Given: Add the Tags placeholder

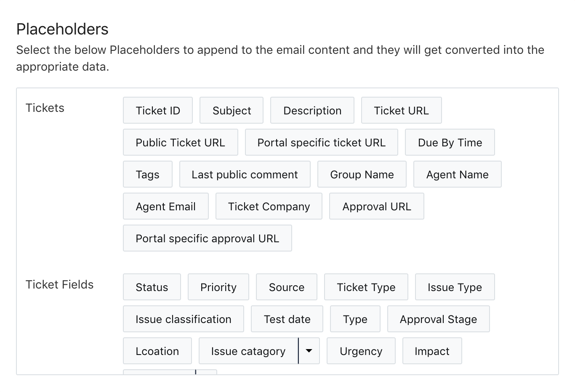Looking at the screenshot, I should (x=148, y=174).
